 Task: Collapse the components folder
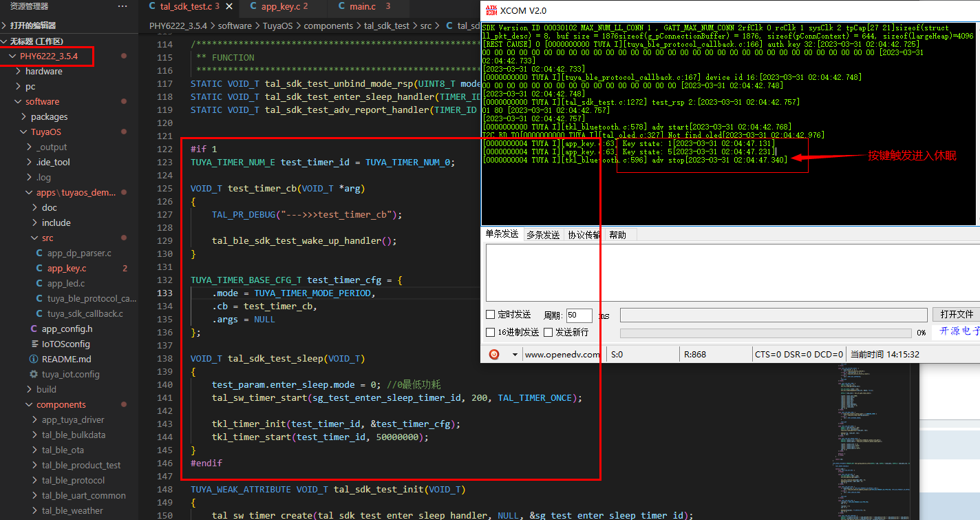coord(29,404)
